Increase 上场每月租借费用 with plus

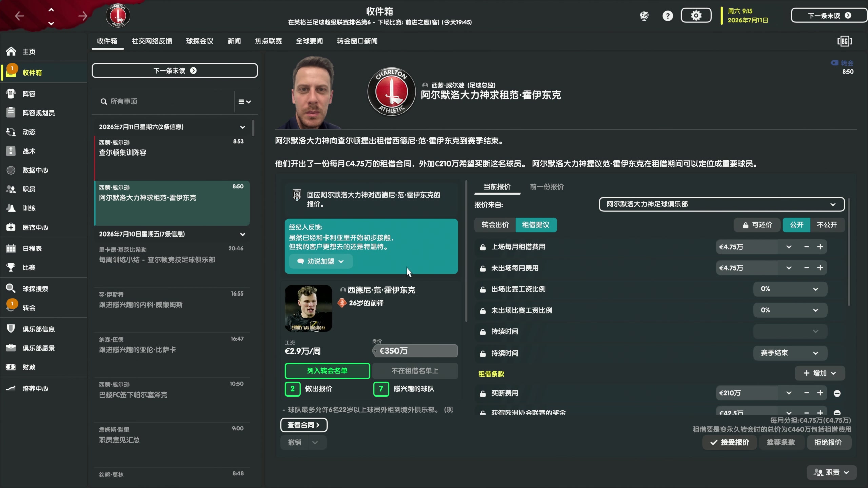820,247
